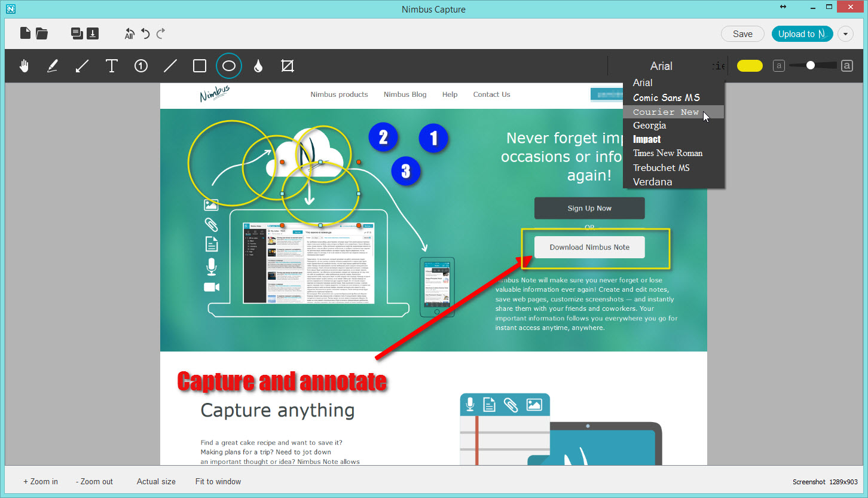Select the straight Line tool

coord(170,66)
